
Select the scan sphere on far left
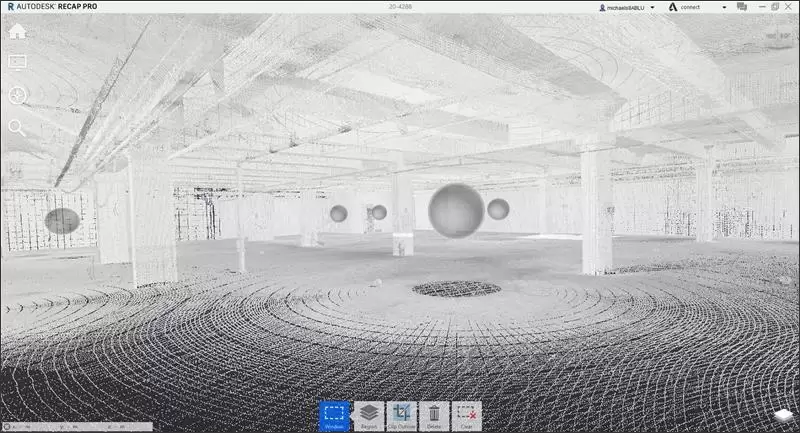pyautogui.click(x=62, y=221)
